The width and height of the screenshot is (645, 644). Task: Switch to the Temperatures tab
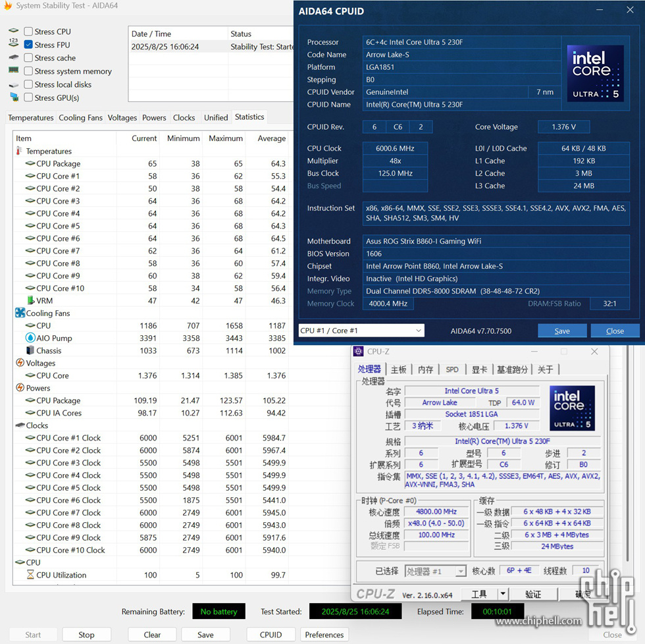(31, 118)
